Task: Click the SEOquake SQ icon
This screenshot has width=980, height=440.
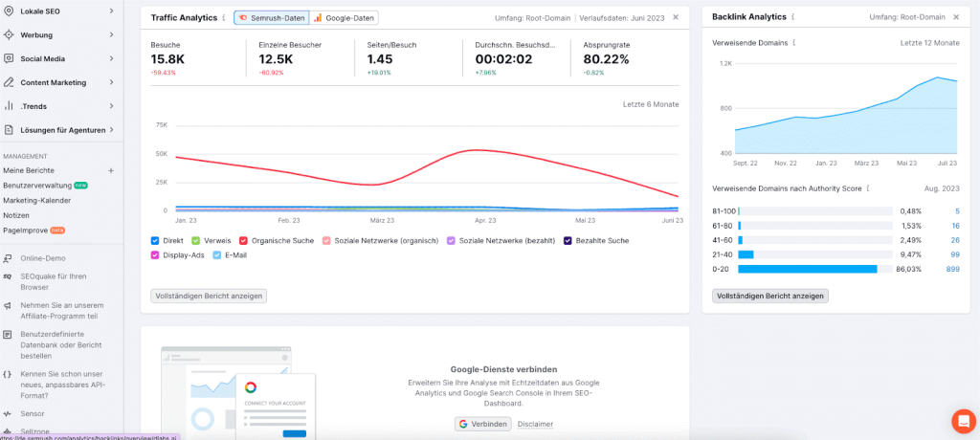Action: (8, 275)
